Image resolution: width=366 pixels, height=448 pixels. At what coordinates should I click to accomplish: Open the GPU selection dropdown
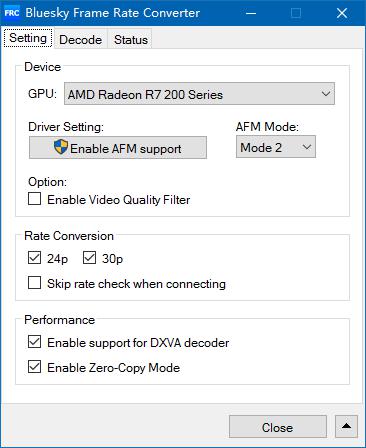tap(199, 94)
